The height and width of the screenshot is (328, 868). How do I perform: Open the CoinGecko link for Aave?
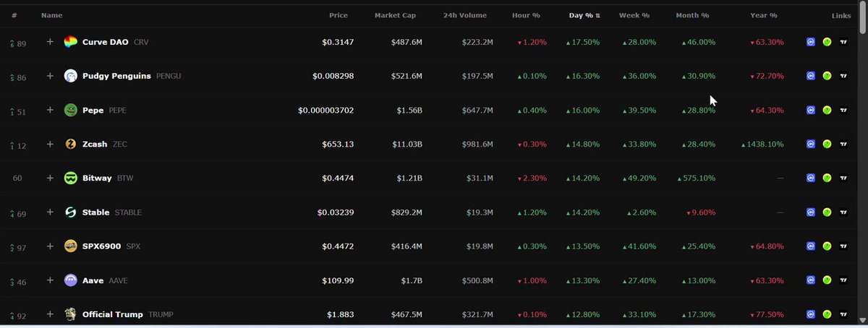(x=827, y=280)
